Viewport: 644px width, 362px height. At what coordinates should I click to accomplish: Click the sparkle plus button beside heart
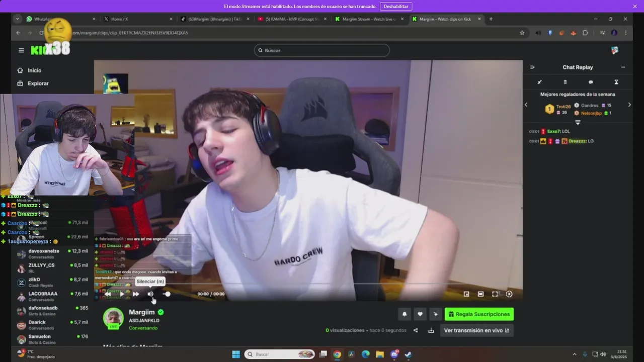(x=436, y=314)
